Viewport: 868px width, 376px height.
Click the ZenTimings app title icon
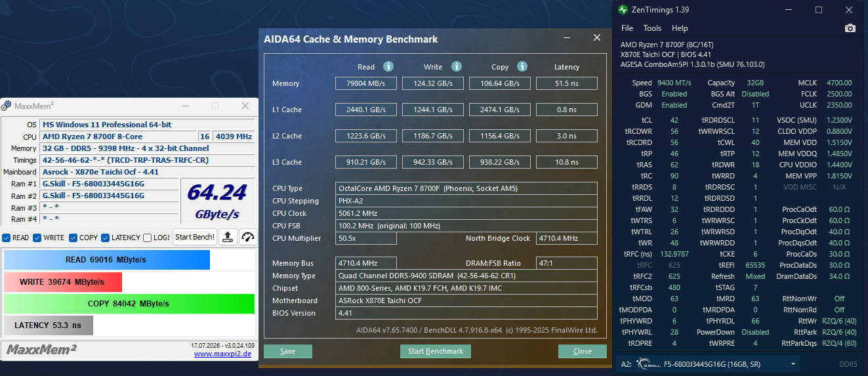coord(623,10)
